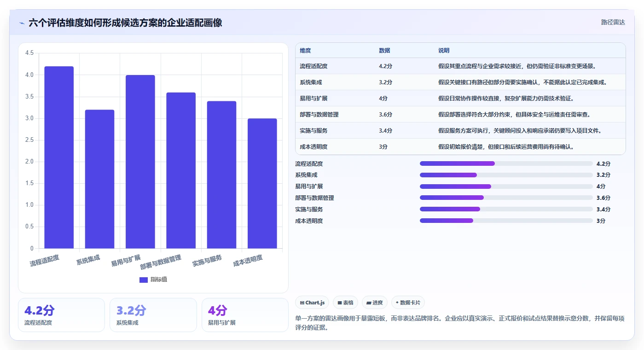Click the icon inside the 进度 chip
The width and height of the screenshot is (644, 350).
coord(369,303)
